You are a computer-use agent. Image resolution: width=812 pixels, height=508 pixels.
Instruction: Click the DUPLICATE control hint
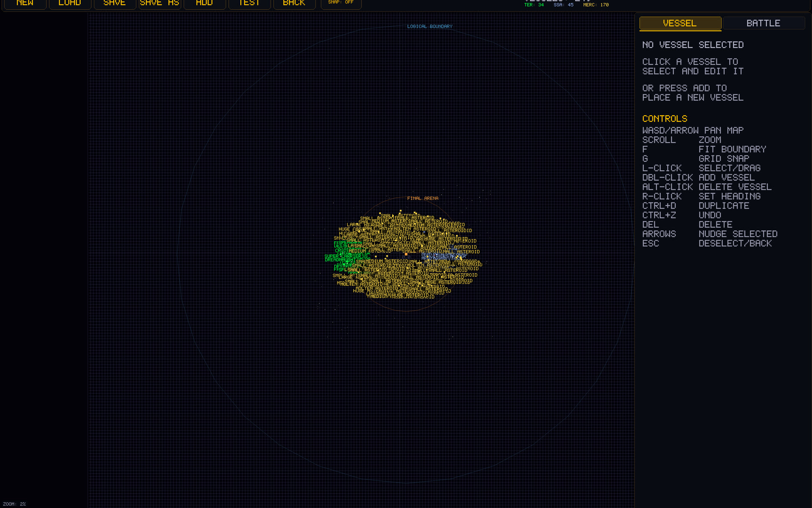point(724,206)
